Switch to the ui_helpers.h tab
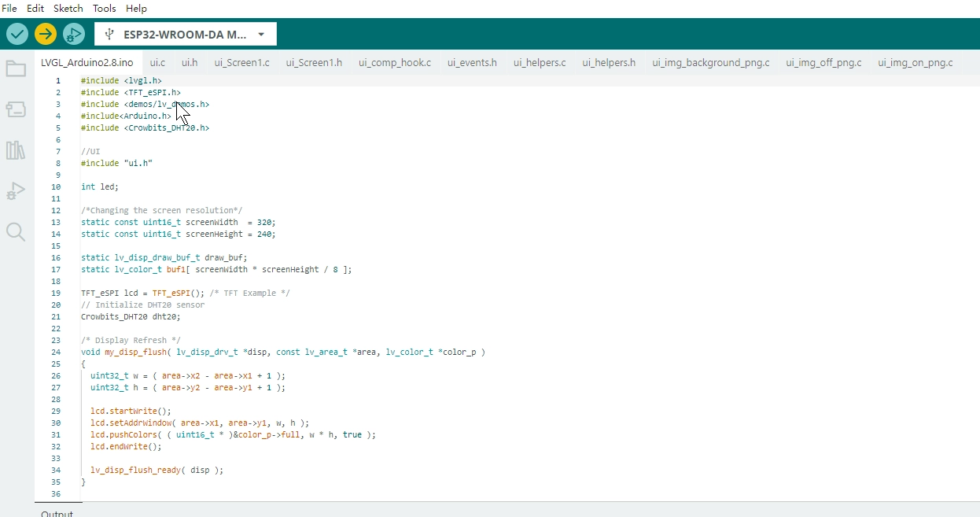The width and height of the screenshot is (980, 517). point(609,62)
